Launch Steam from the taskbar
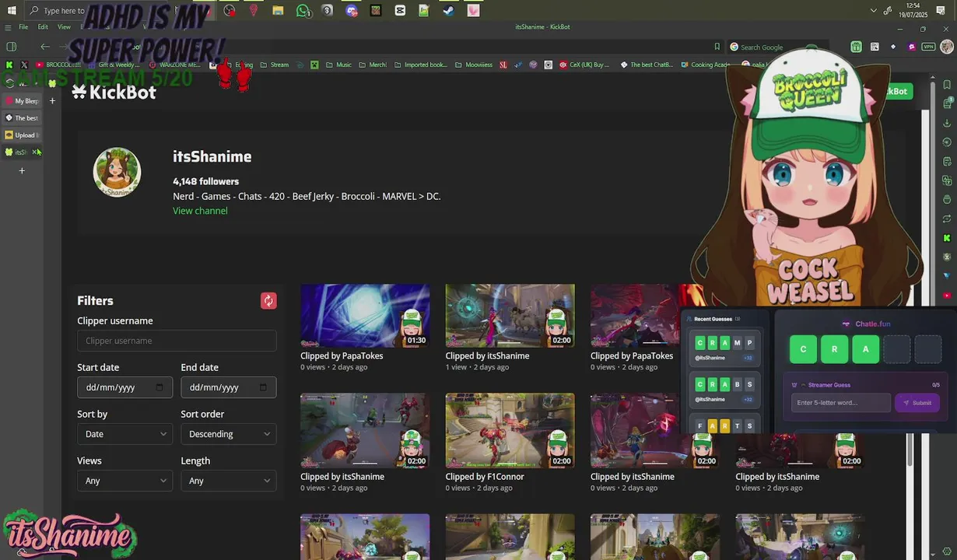957x560 pixels. (x=449, y=10)
